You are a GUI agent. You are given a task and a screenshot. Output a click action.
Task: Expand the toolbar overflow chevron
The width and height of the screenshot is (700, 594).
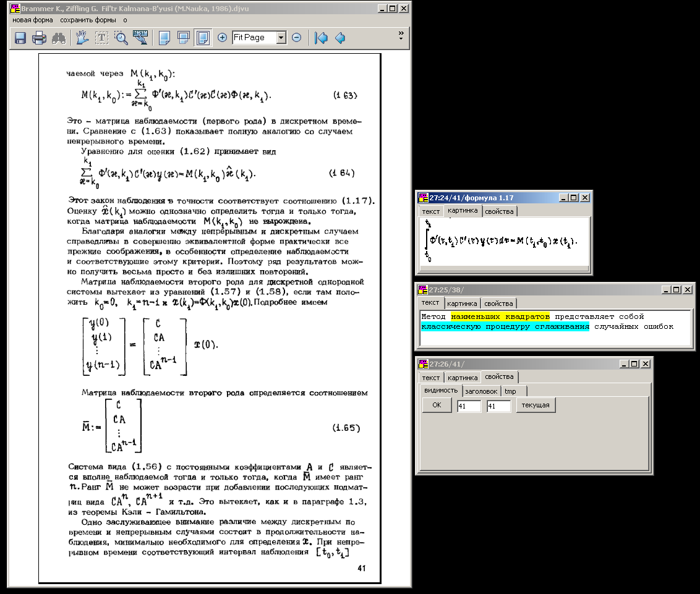pyautogui.click(x=401, y=35)
